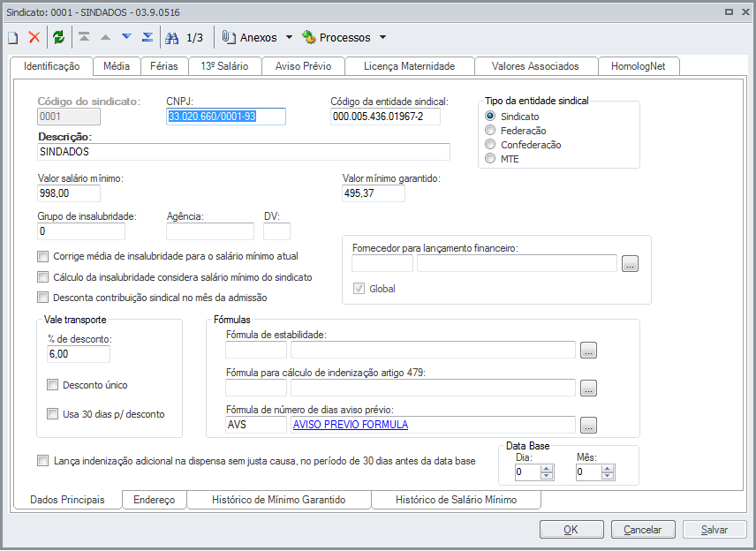Decrease the Data Base Dia value
The height and width of the screenshot is (551, 756).
[547, 476]
